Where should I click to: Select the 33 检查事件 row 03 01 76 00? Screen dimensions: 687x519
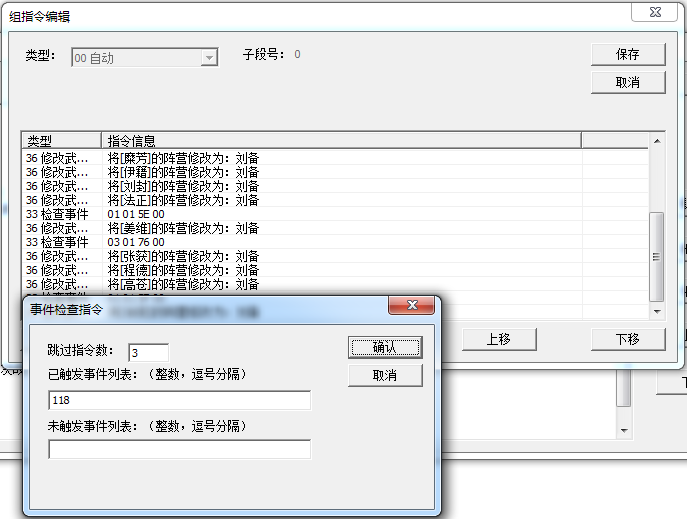(x=335, y=242)
